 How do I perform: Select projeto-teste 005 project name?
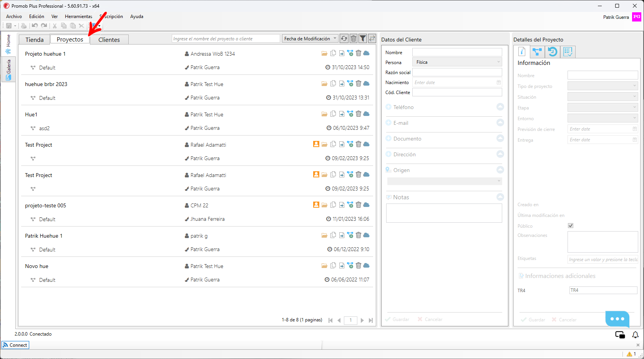pyautogui.click(x=45, y=205)
